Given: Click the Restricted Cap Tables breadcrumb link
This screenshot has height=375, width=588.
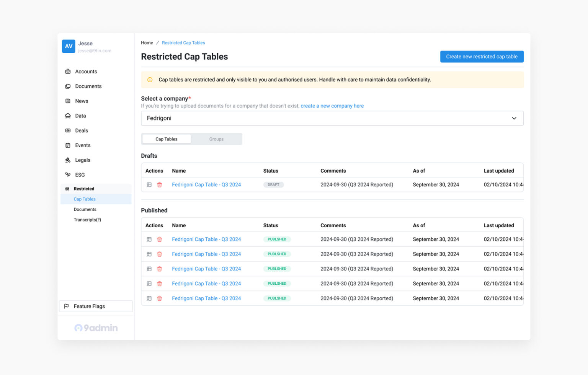Looking at the screenshot, I should click(x=183, y=43).
